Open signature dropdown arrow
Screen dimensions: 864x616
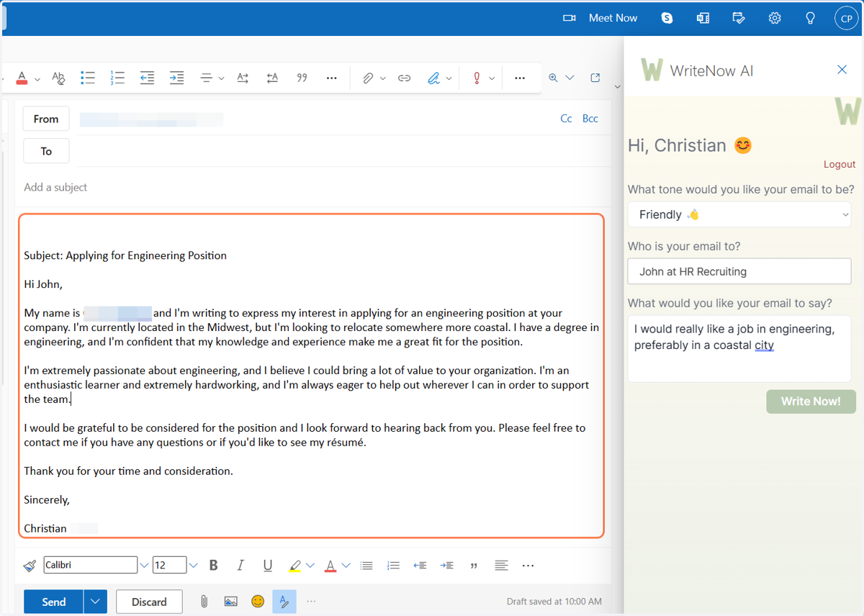click(x=449, y=78)
